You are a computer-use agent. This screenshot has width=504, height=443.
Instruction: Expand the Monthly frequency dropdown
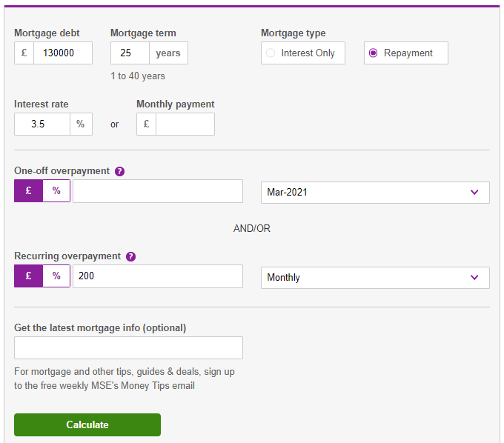coord(375,278)
